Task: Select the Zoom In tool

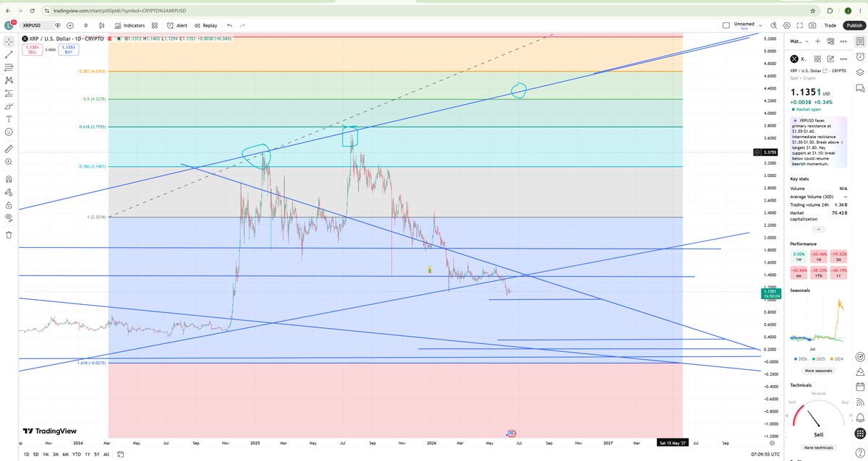Action: click(9, 162)
